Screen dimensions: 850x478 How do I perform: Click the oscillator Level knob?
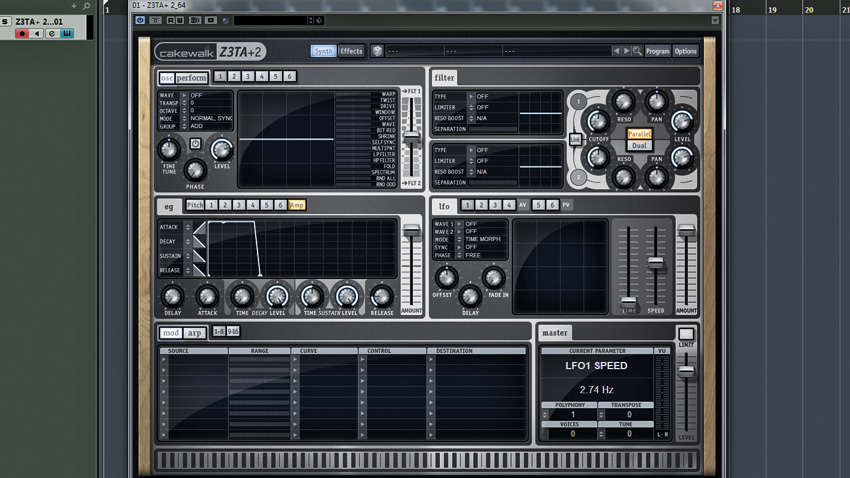tap(222, 149)
